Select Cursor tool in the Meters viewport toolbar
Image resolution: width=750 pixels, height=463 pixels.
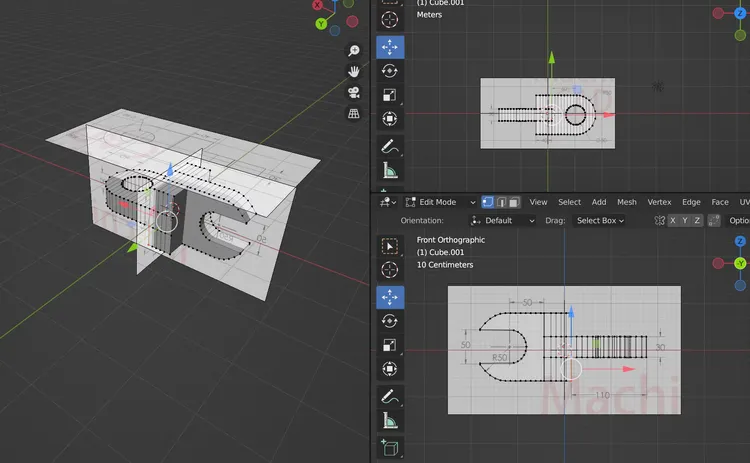coord(390,20)
